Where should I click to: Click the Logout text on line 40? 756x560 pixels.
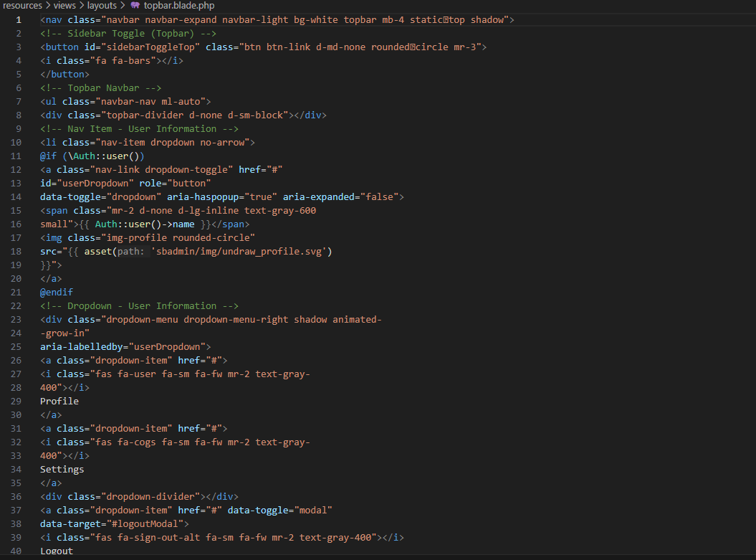point(57,551)
